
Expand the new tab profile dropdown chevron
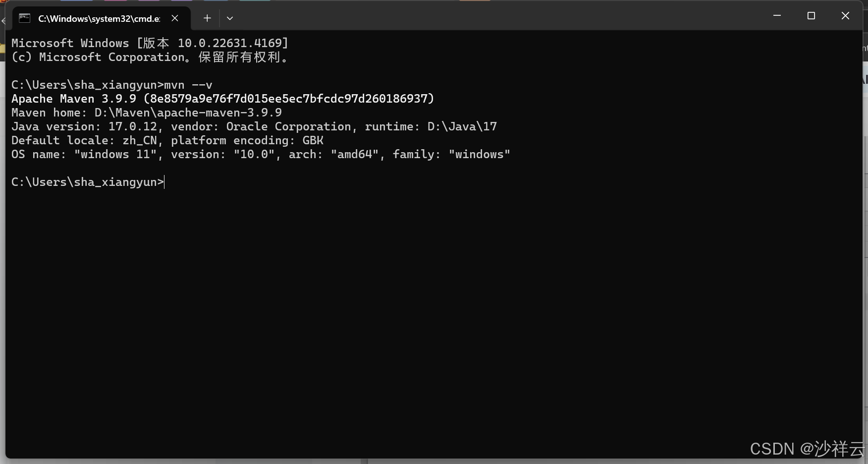[230, 18]
